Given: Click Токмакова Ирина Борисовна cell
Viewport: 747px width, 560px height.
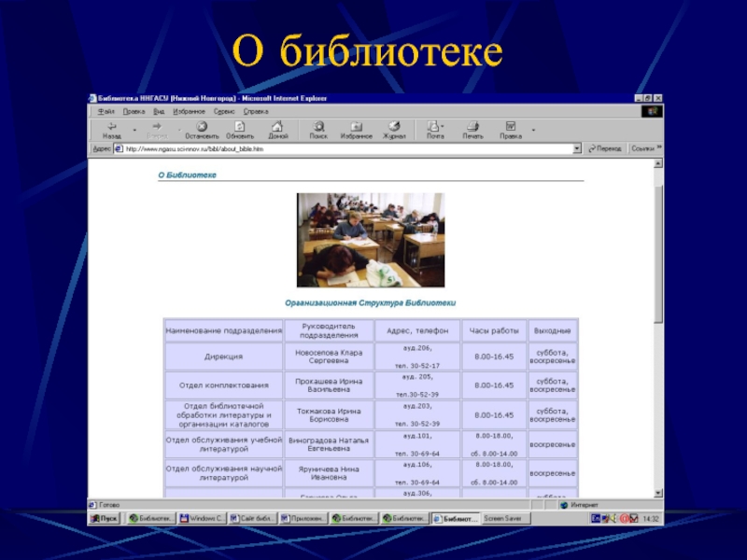Looking at the screenshot, I should click(x=329, y=414).
